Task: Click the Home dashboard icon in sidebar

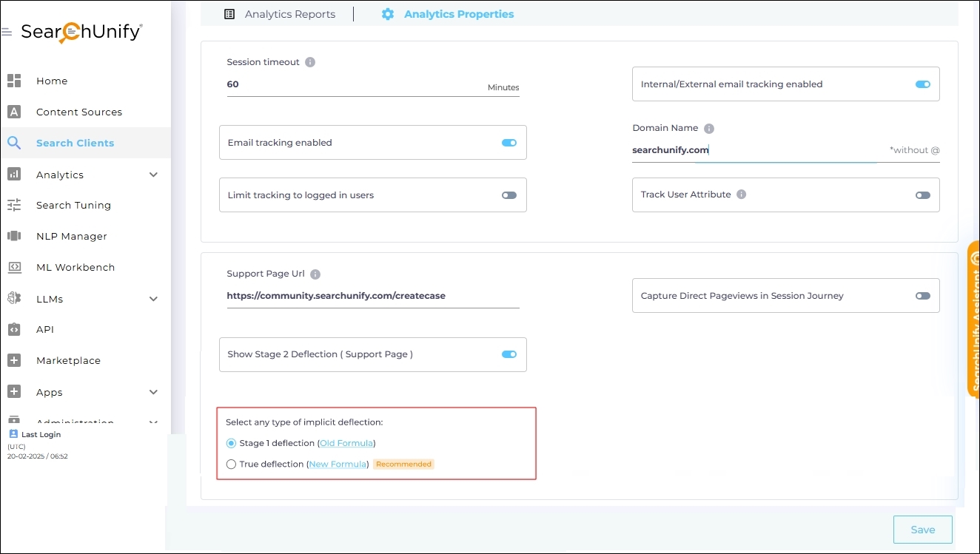Action: click(x=14, y=81)
